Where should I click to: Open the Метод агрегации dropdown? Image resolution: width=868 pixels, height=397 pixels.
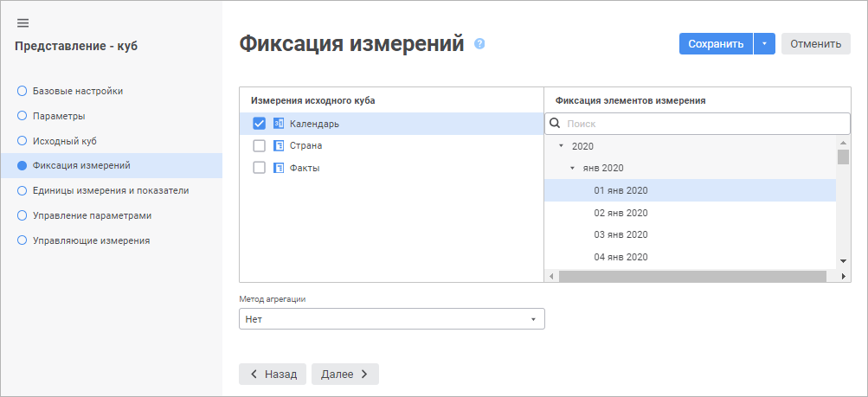click(391, 319)
